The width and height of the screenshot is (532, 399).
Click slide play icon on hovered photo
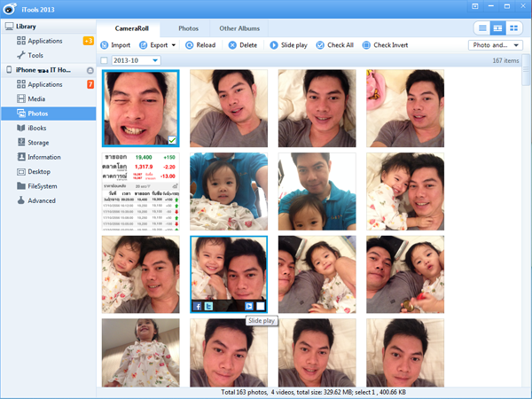coord(250,306)
